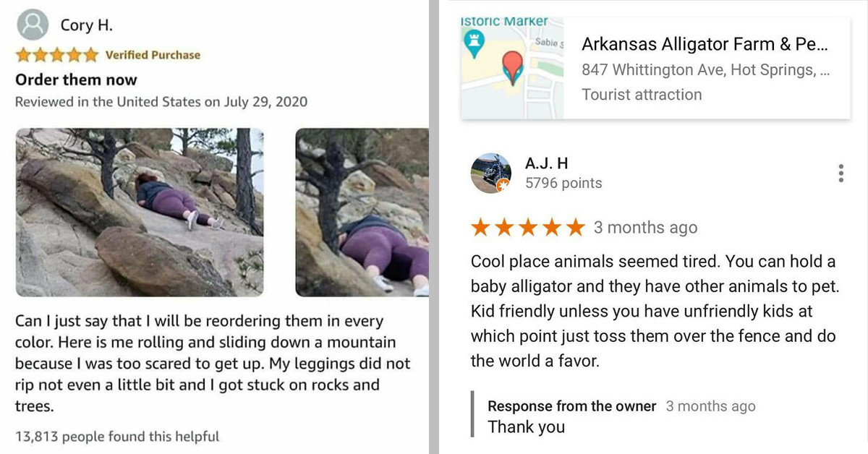The height and width of the screenshot is (454, 868).
Task: Click the 3 months ago timestamp on the review
Action: point(647,227)
